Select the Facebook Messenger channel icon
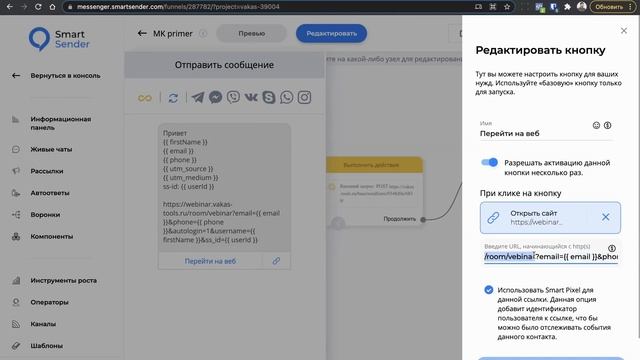 point(216,97)
